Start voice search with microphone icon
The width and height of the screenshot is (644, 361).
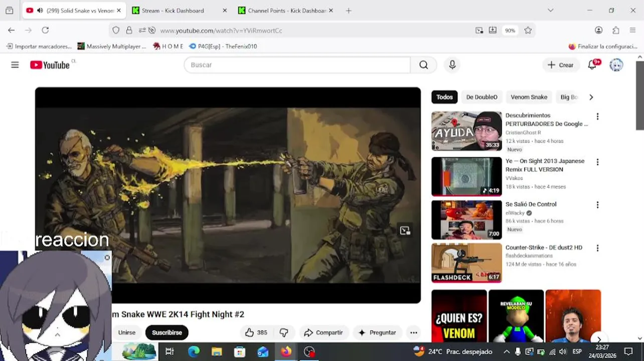(x=452, y=65)
